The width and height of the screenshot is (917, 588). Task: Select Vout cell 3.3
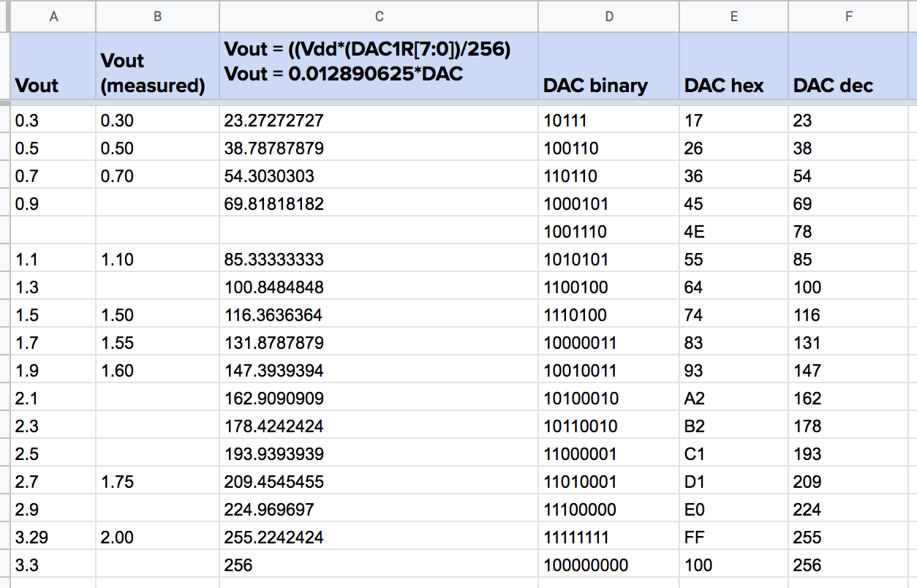[53, 565]
